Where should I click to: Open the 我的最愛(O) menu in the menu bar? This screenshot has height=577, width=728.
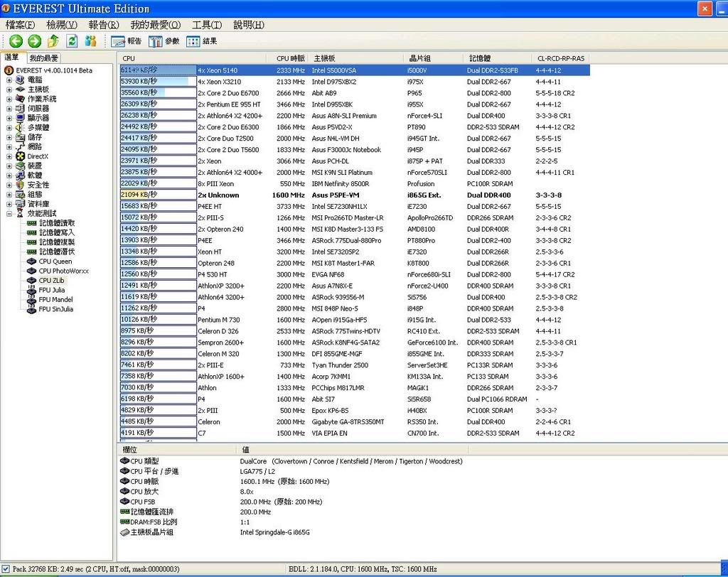coord(156,25)
